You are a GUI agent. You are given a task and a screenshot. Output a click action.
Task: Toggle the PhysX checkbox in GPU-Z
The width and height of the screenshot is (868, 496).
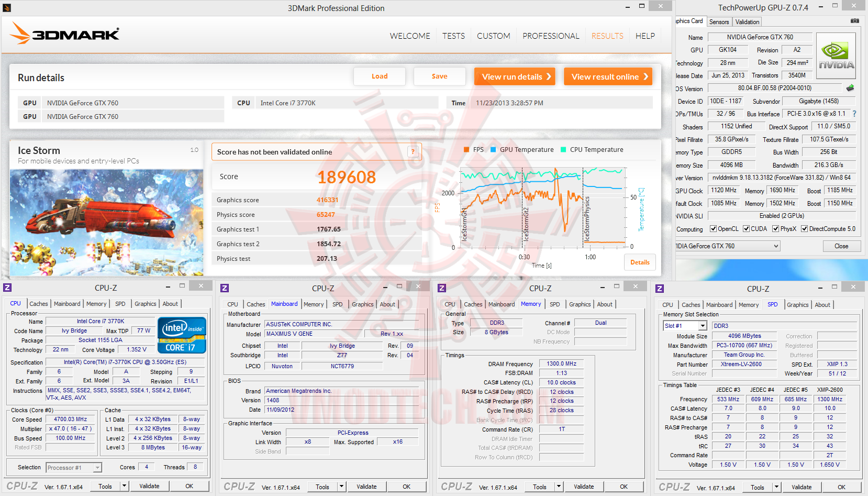coord(776,229)
